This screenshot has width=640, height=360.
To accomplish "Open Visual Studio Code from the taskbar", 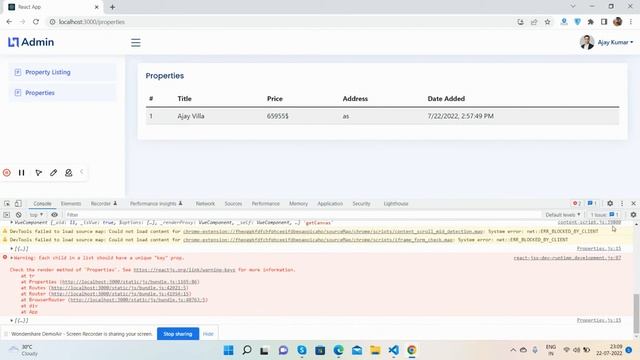I will [393, 350].
